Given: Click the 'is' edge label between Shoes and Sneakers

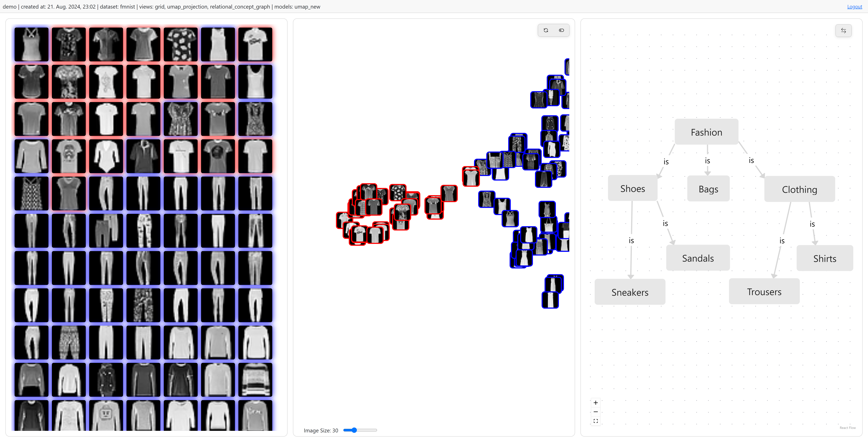Looking at the screenshot, I should click(x=631, y=240).
